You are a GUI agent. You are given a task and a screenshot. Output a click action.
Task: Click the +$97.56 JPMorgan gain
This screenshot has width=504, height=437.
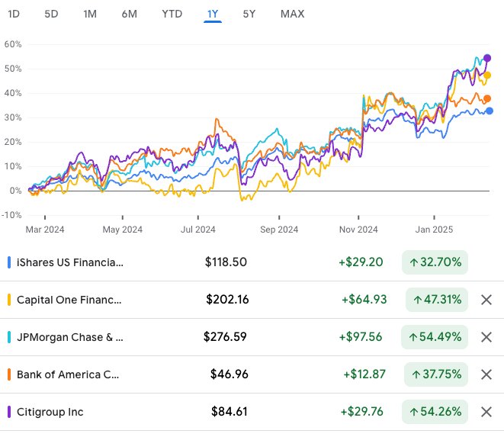[x=361, y=336]
